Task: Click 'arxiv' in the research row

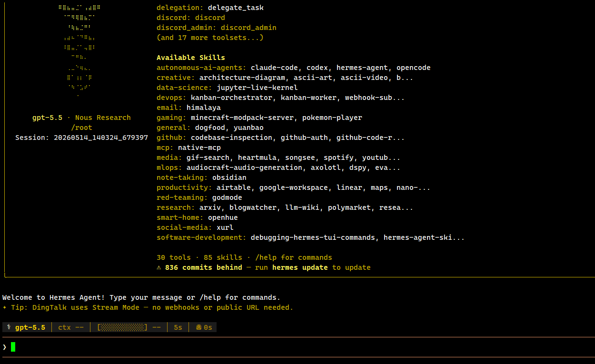Action: [x=210, y=207]
